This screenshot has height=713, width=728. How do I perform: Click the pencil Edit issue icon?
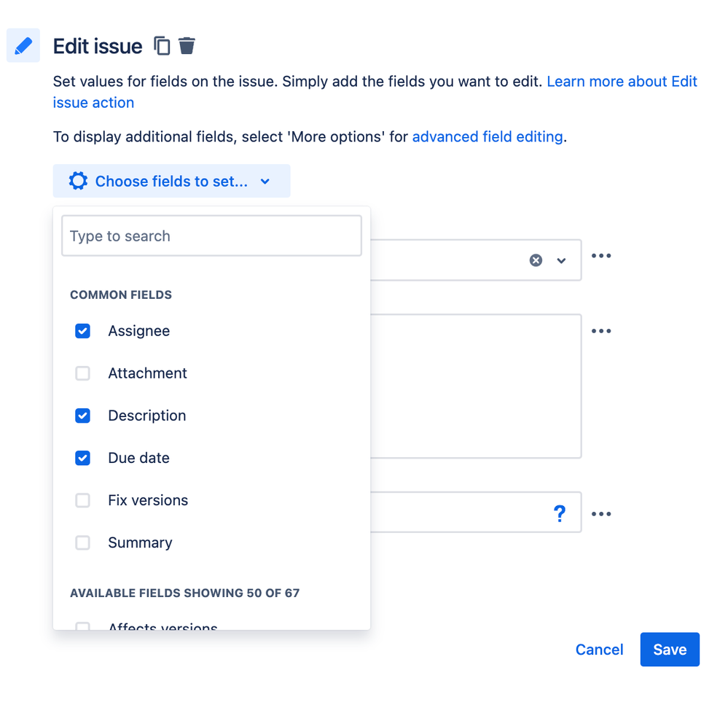[x=23, y=45]
